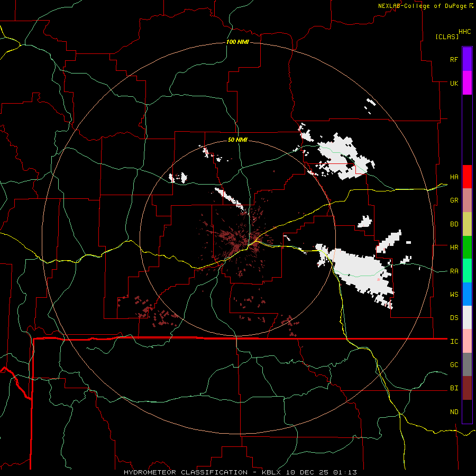Click the ND black legend swatch
The height and width of the screenshot is (476, 476).
[467, 411]
